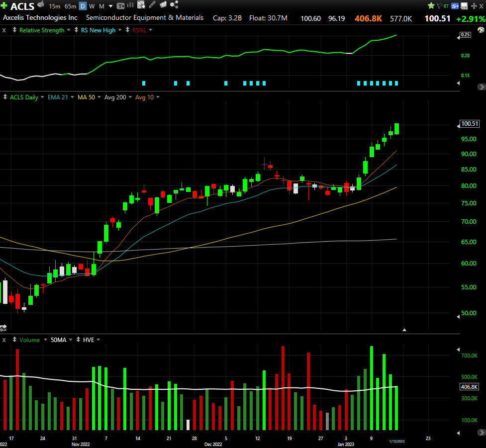Viewport: 486px width, 448px height.
Task: Click upward triangle marker at chart bottom
Action: click(x=404, y=330)
